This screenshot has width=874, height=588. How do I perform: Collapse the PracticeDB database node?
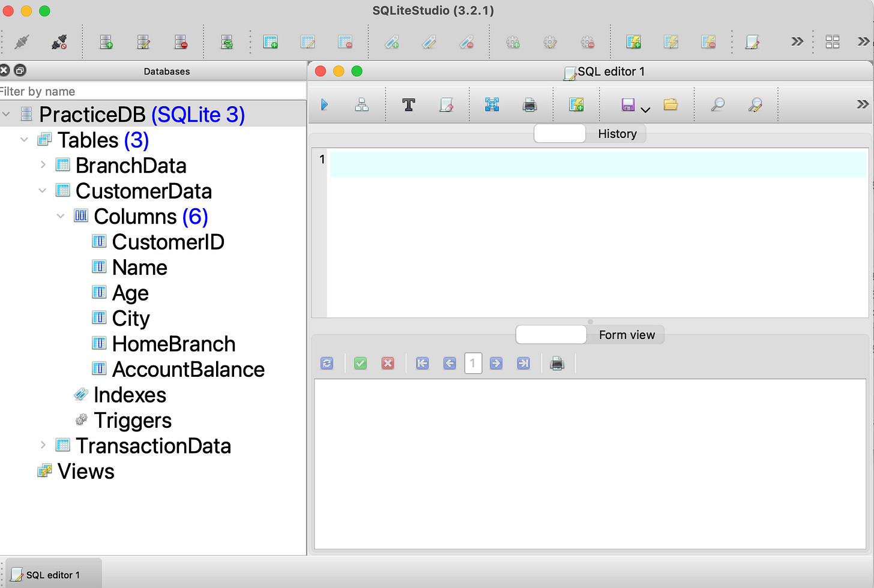(6, 114)
